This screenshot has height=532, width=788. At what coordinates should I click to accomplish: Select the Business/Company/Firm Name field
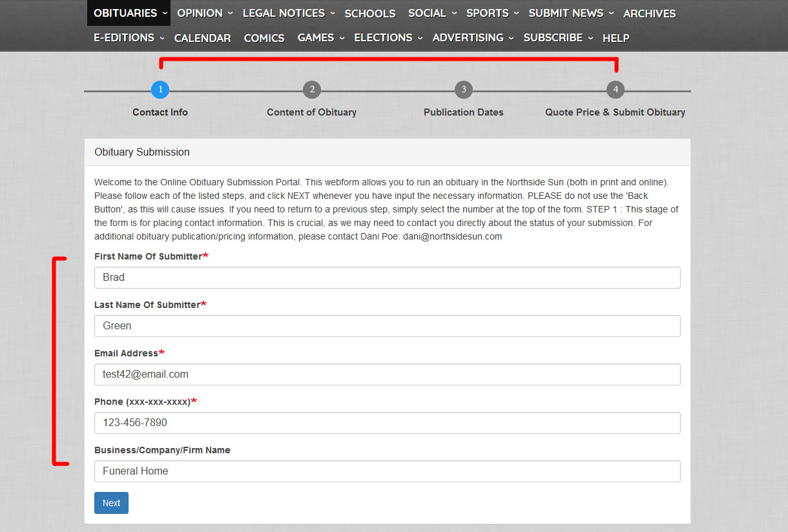pyautogui.click(x=387, y=471)
